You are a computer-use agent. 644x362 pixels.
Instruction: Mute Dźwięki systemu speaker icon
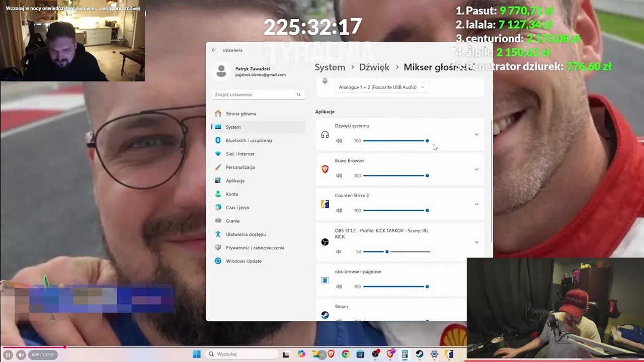coord(339,141)
